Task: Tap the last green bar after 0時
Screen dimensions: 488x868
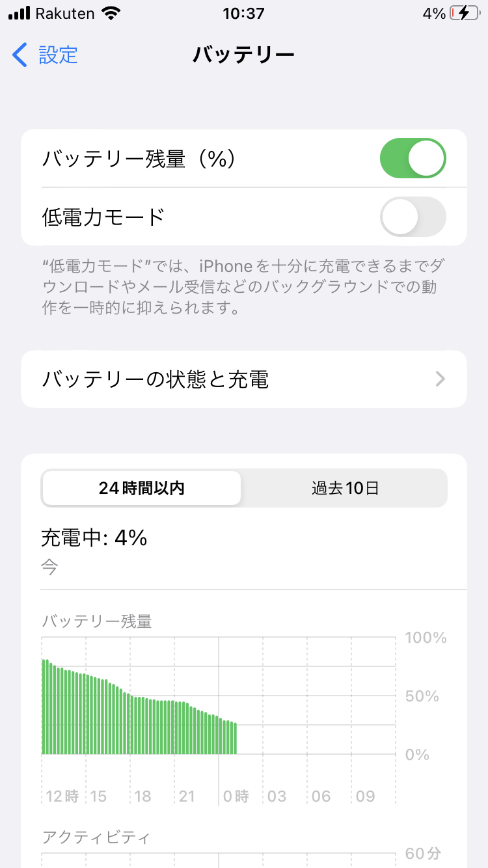Action: click(234, 739)
